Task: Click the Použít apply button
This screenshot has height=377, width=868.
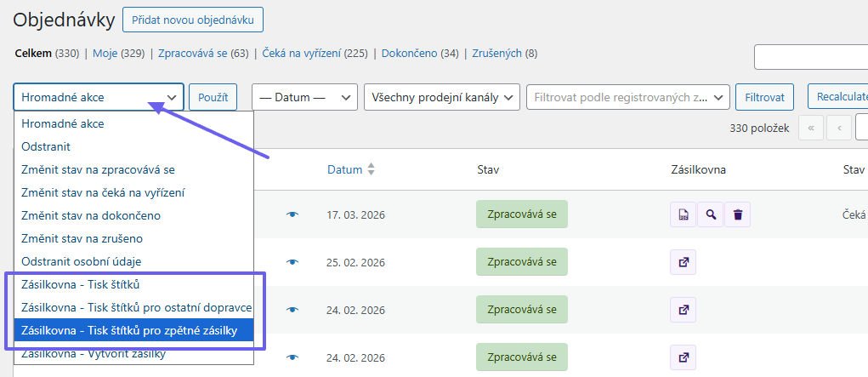Action: coord(213,98)
